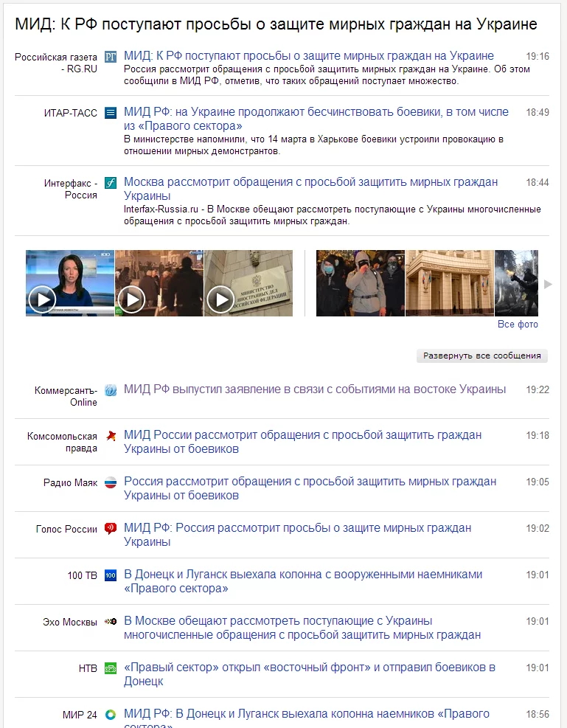Open 100 ТВ headline about колонна с наемниками

coord(303,581)
